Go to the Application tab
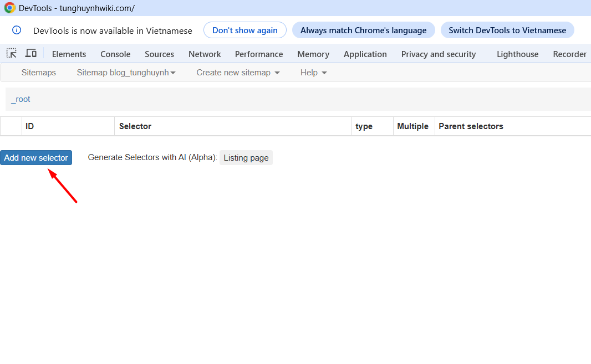This screenshot has width=591, height=364. click(365, 54)
